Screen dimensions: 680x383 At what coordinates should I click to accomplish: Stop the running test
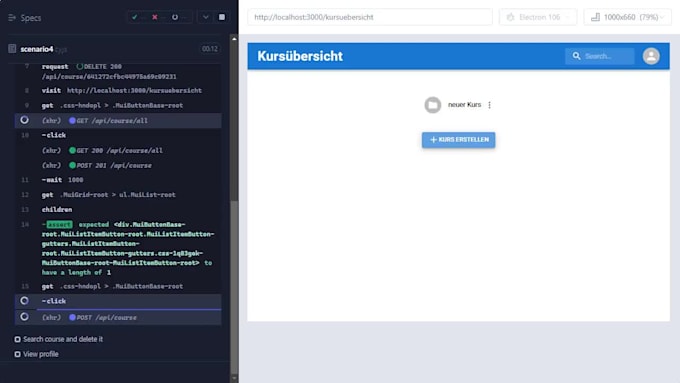click(x=222, y=17)
